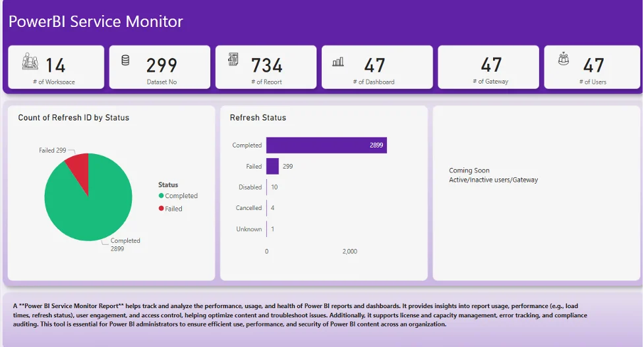Open the # of Report card showing 734
Screen dimensions: 644x347
coord(266,67)
